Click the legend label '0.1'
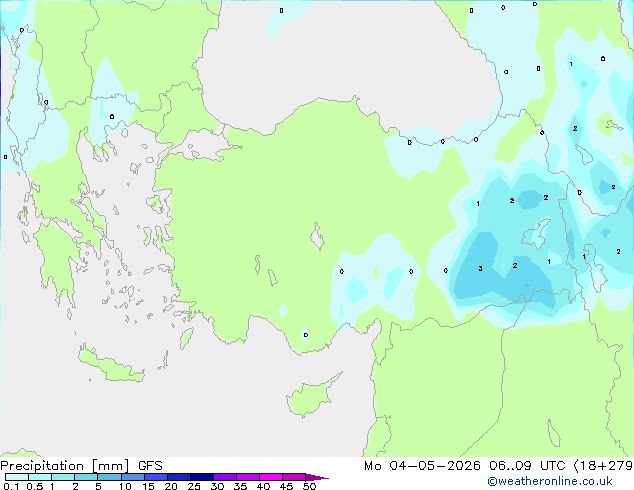 pyautogui.click(x=11, y=486)
